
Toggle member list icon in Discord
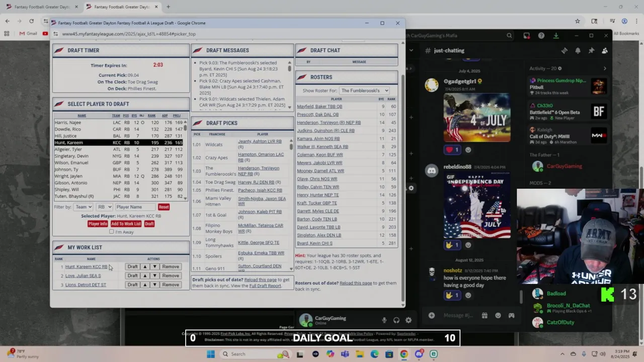(x=605, y=50)
